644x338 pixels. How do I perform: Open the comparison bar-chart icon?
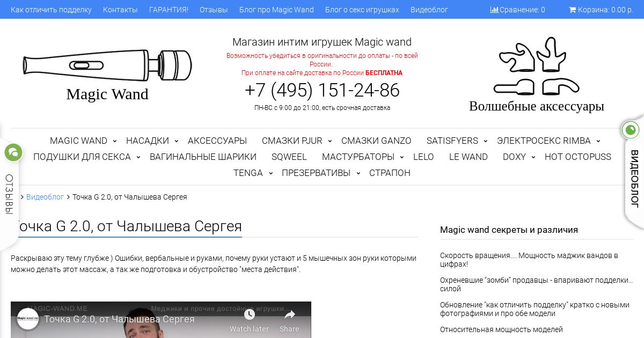click(494, 10)
